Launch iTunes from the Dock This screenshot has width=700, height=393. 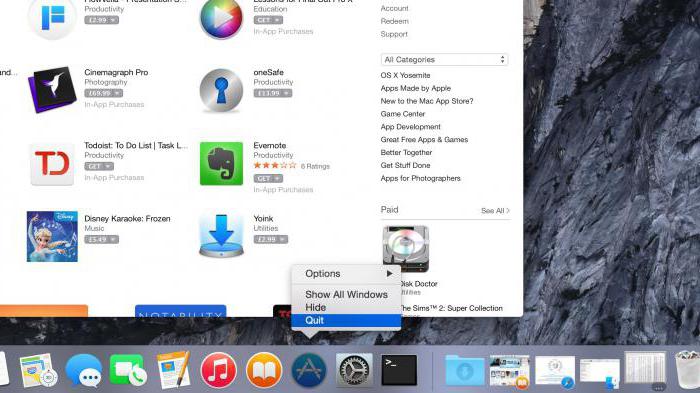(x=219, y=370)
